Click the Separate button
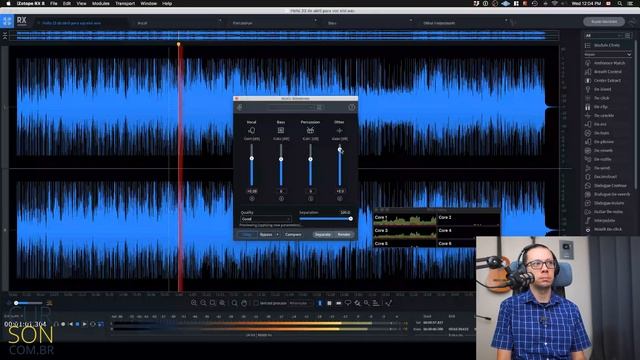The height and width of the screenshot is (360, 640). tap(322, 235)
